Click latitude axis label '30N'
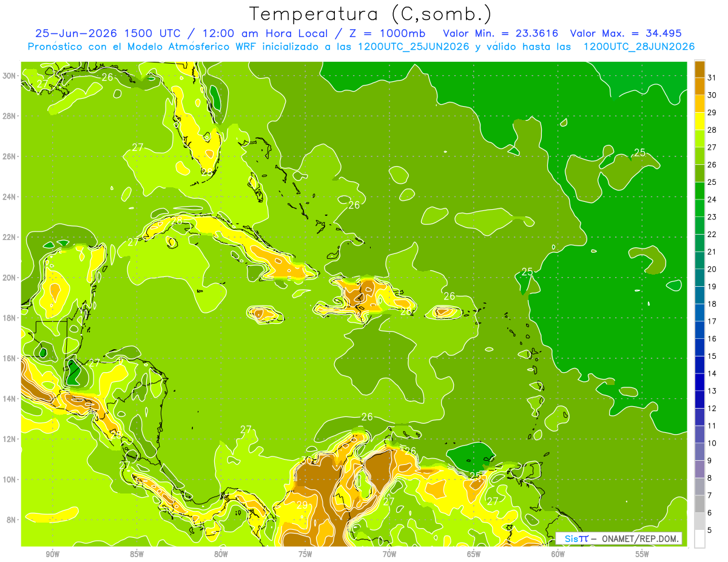This screenshot has width=728, height=562. [9, 76]
